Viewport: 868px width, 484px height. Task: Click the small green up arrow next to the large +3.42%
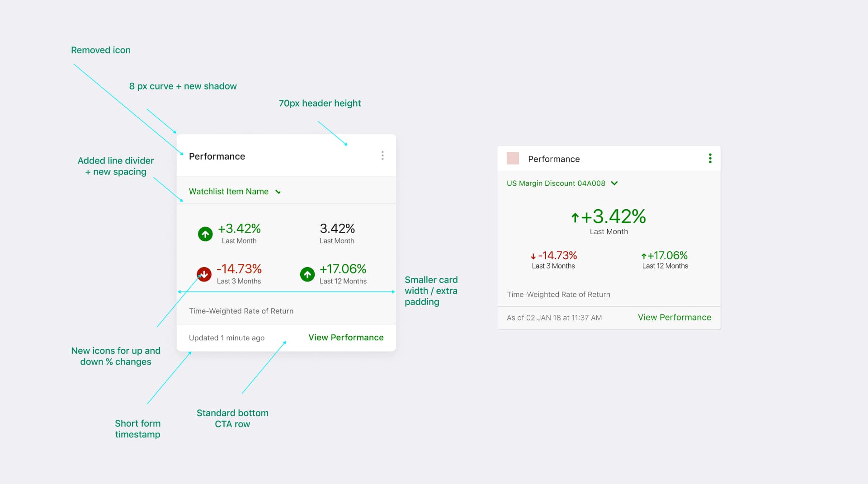(x=575, y=218)
